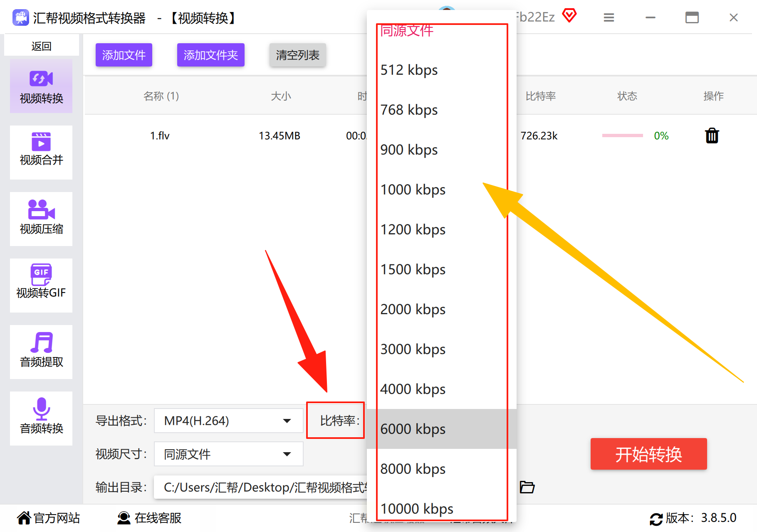
Task: Open the 视频合并 video merge tool
Action: (x=41, y=152)
